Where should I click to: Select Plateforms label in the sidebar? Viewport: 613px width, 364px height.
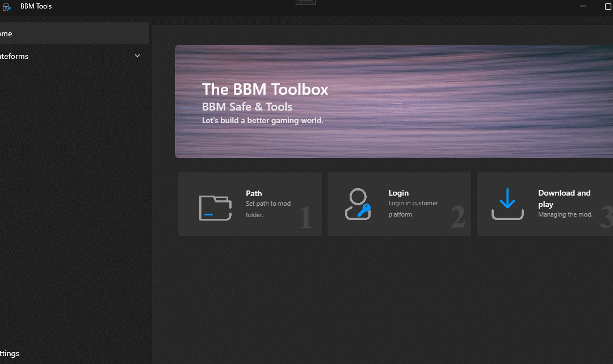[x=14, y=56]
